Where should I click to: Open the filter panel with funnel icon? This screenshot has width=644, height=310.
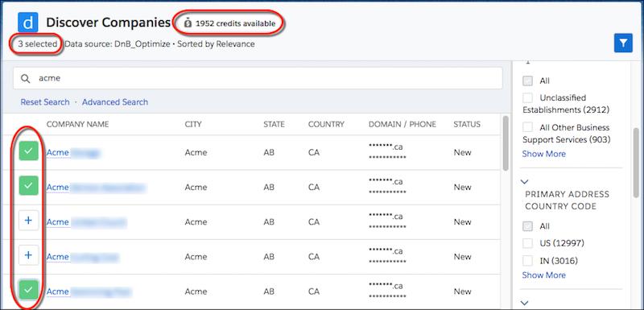tap(623, 43)
